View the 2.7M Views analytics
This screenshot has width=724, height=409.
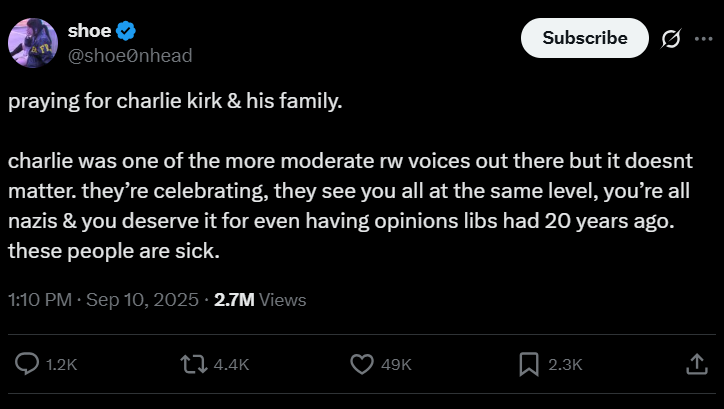tap(261, 299)
